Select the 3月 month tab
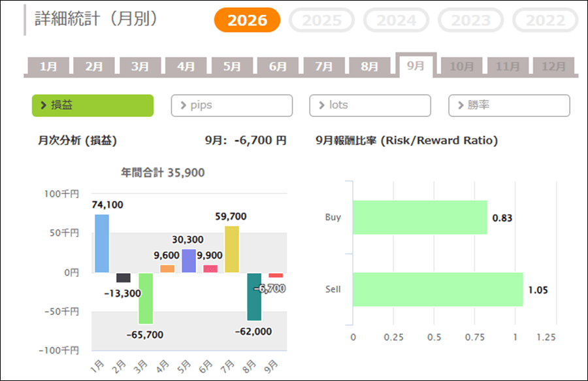 point(140,67)
